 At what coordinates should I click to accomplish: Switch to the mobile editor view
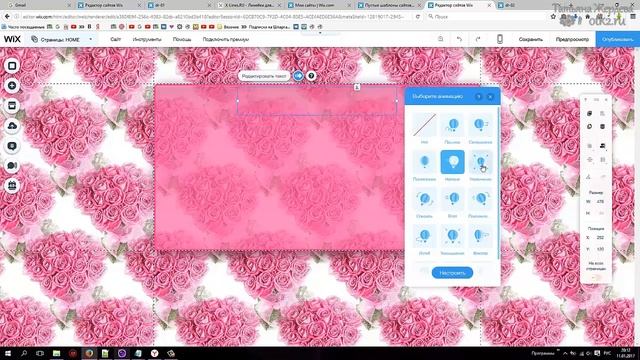[500, 39]
